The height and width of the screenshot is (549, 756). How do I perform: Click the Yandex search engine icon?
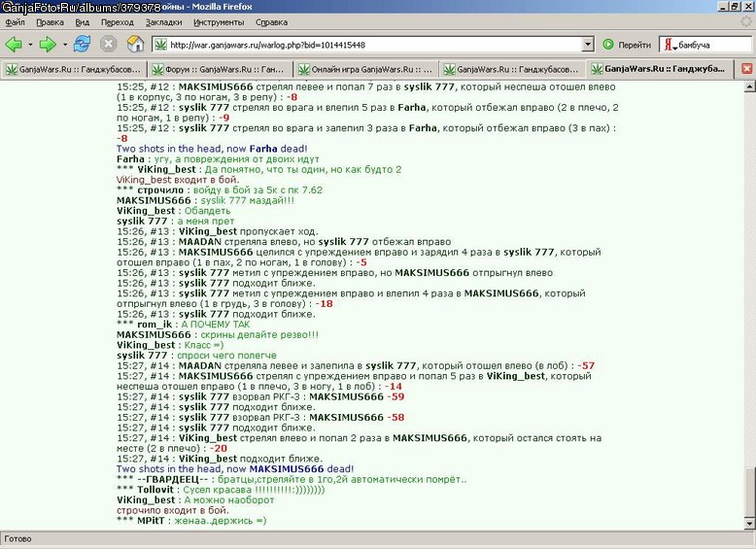(x=668, y=45)
